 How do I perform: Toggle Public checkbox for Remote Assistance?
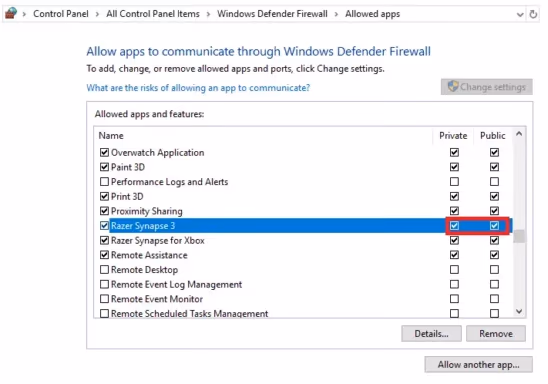point(494,255)
